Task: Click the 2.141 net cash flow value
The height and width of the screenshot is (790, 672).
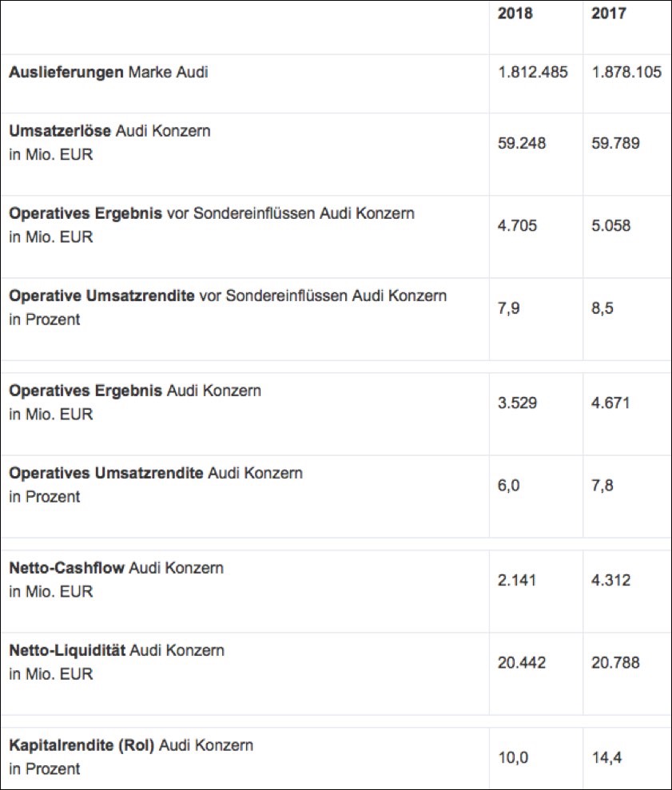Action: (517, 581)
